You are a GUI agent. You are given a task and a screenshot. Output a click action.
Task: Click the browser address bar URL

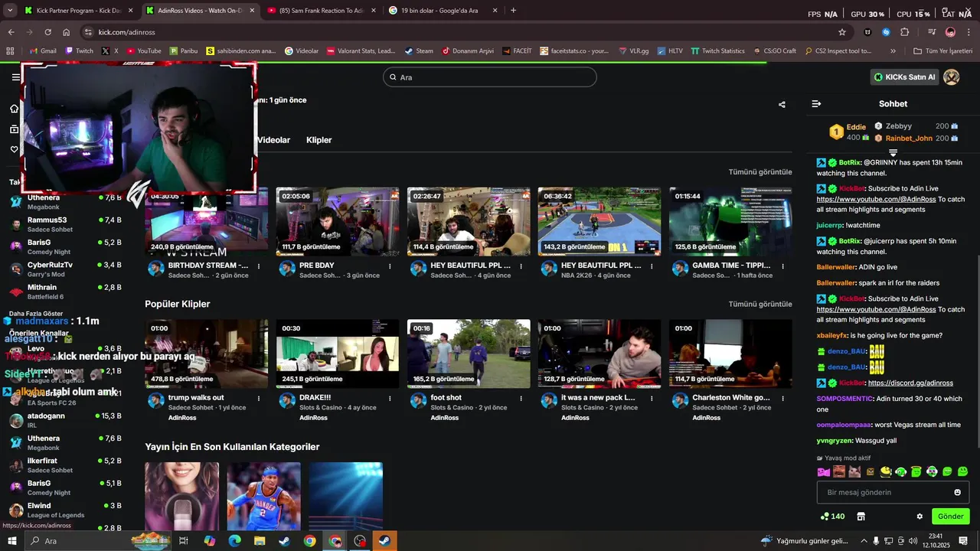click(x=126, y=32)
